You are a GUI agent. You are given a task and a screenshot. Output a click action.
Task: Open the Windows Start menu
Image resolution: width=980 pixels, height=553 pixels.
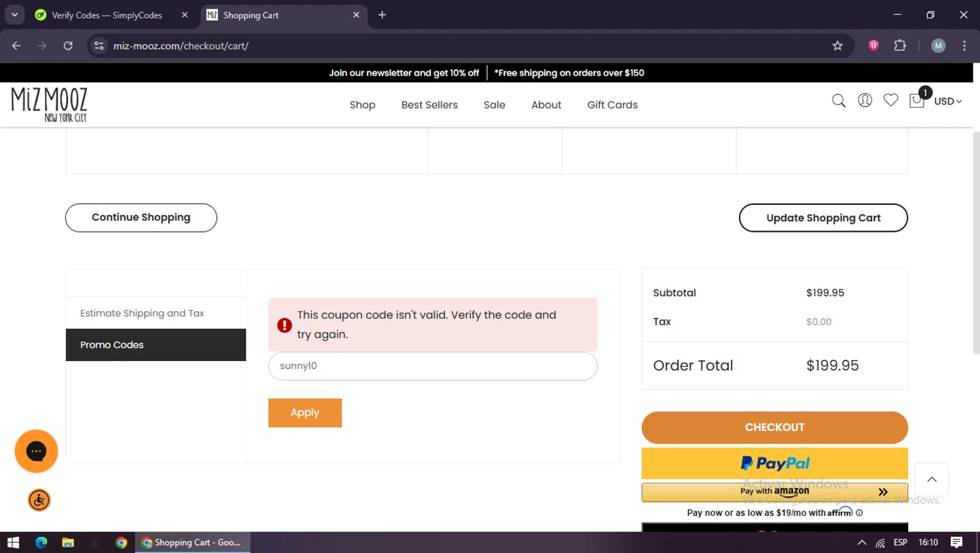click(13, 543)
